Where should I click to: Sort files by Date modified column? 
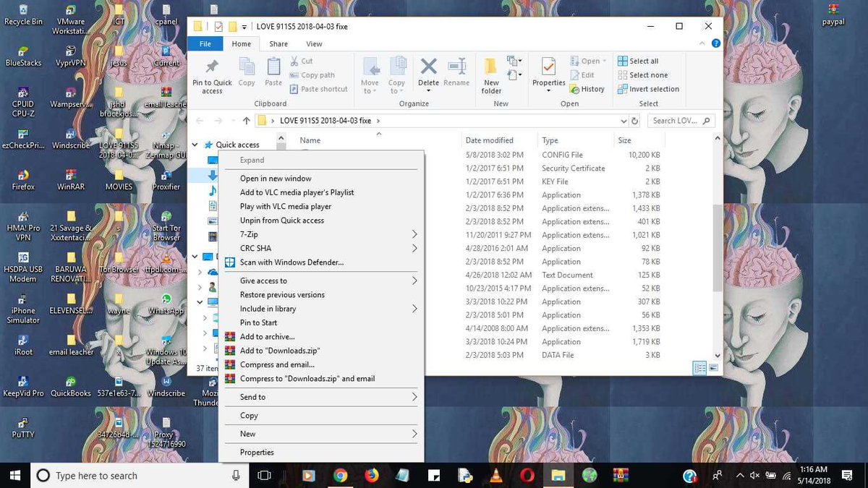[x=489, y=140]
